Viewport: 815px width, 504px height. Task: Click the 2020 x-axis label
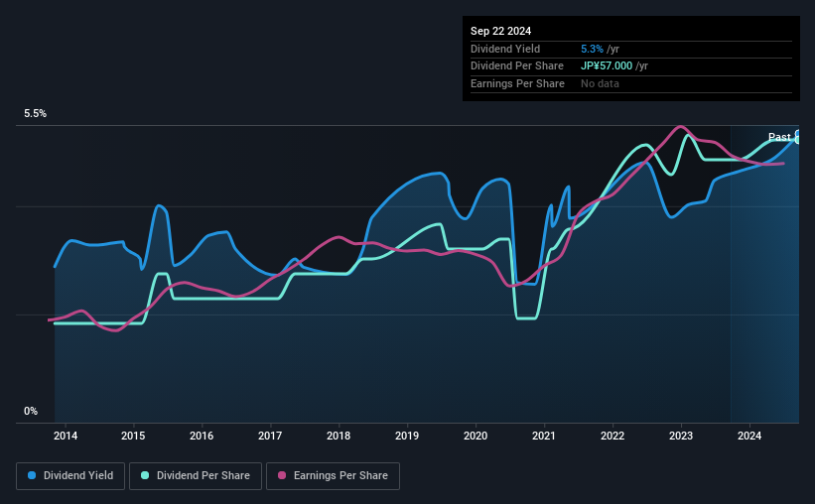pos(475,436)
